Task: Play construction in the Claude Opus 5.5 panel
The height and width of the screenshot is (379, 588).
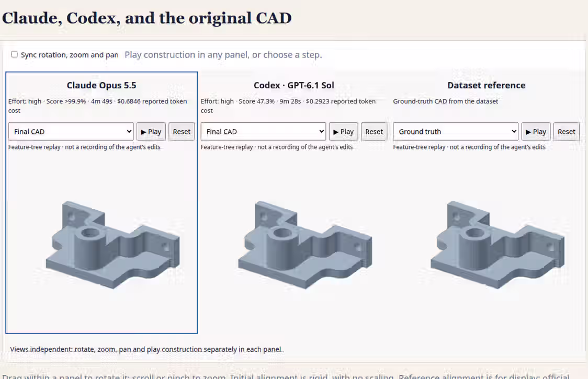Action: point(151,132)
